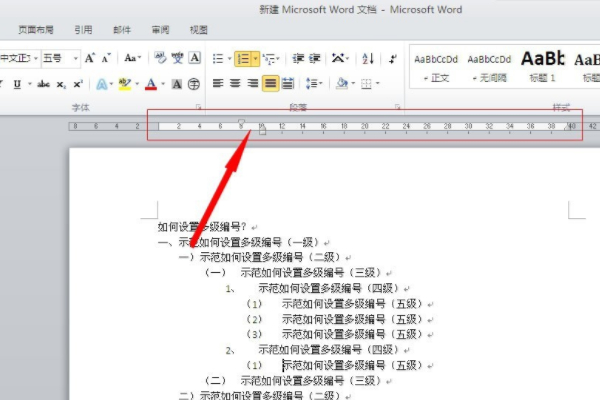Open the Change Case Aa dropdown
The width and height of the screenshot is (600, 400).
133,59
